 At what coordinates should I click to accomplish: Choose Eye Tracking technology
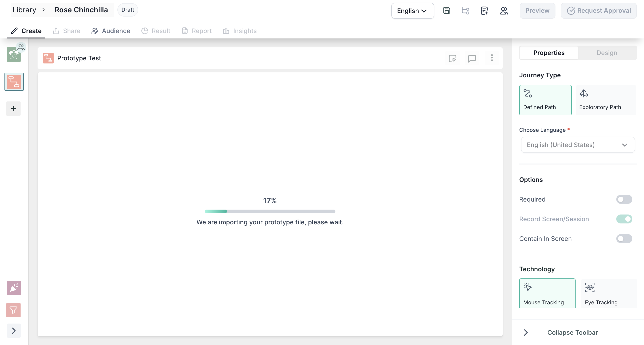click(609, 293)
